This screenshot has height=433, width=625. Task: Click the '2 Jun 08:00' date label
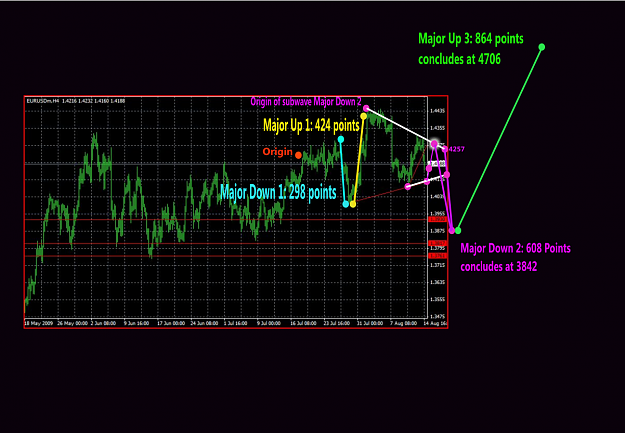104,323
